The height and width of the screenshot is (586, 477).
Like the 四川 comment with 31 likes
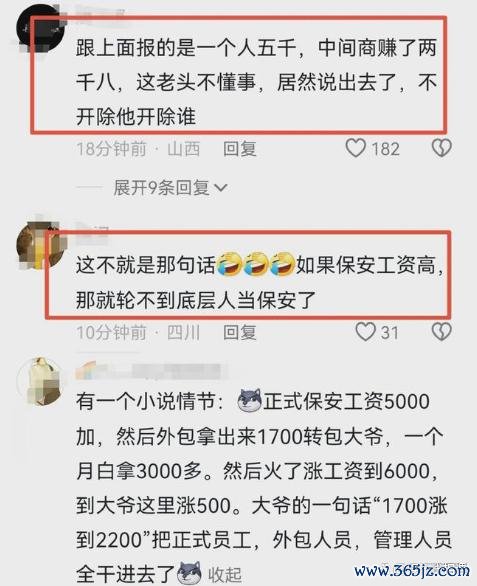[365, 331]
